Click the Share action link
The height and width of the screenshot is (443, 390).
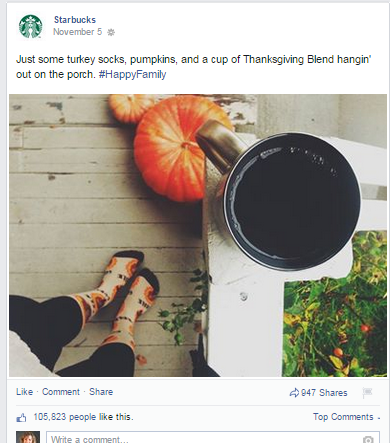tap(101, 392)
